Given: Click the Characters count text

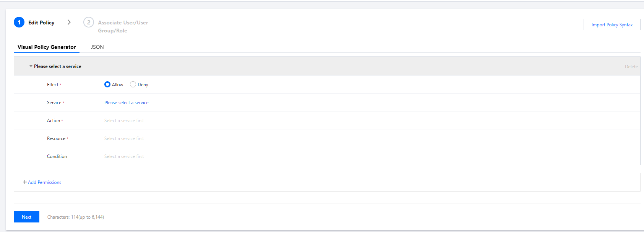Looking at the screenshot, I should click(76, 217).
